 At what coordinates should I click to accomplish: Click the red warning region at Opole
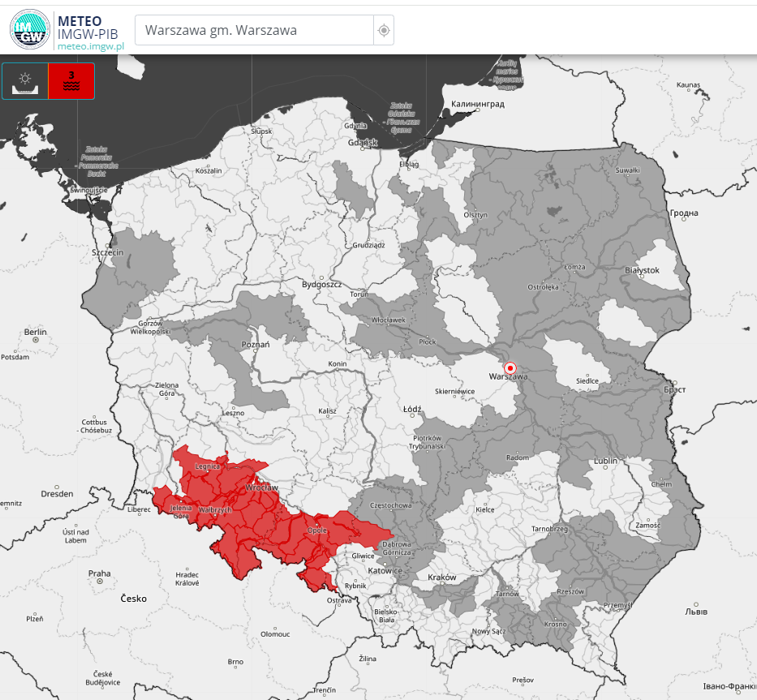(316, 535)
